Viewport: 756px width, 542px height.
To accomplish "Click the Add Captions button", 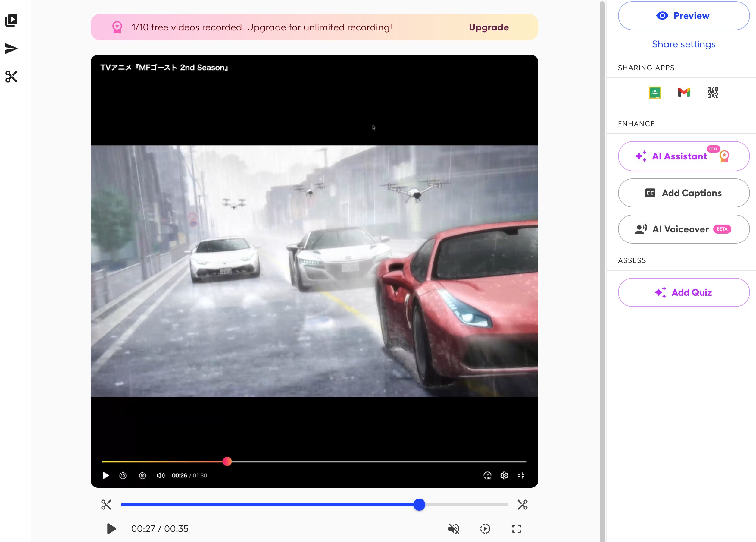I will tap(684, 193).
